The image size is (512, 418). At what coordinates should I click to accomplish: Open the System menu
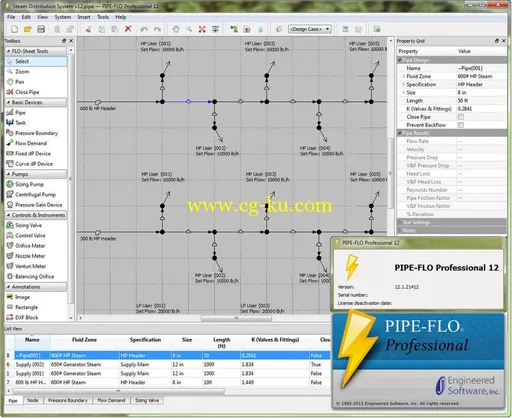click(x=63, y=17)
